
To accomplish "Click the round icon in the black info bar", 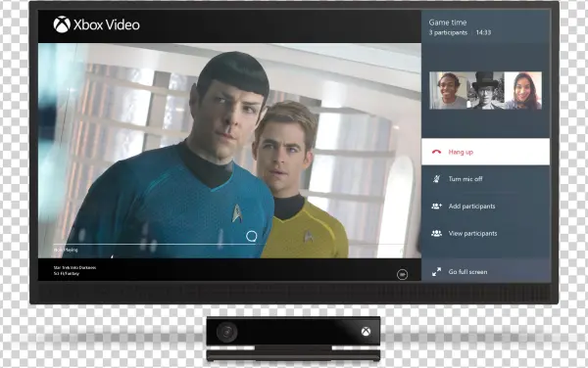I will (x=402, y=274).
